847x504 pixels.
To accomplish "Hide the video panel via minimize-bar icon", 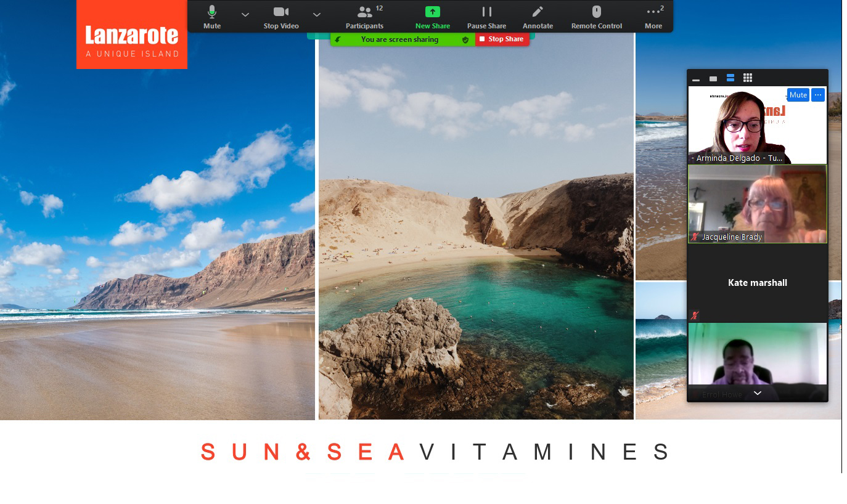I will tap(696, 79).
